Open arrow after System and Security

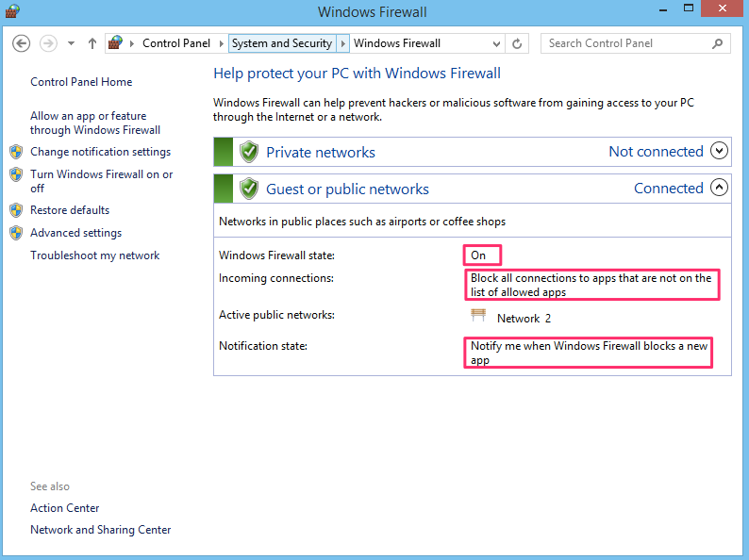(x=343, y=43)
